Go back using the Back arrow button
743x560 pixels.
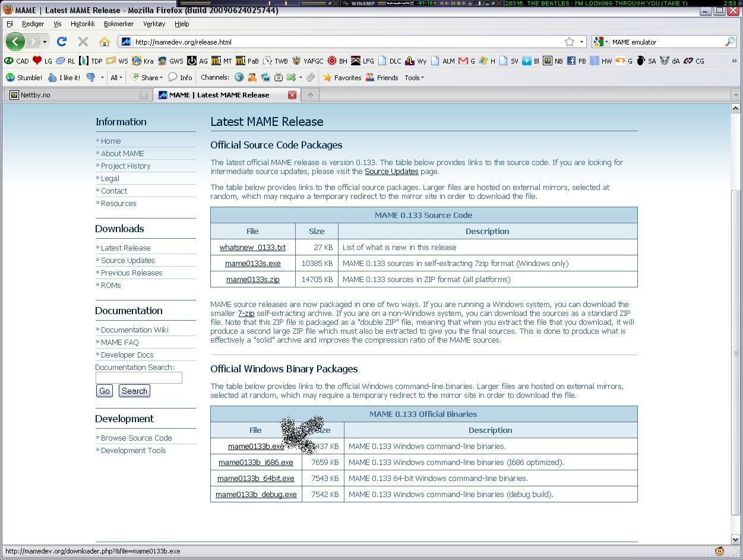15,42
